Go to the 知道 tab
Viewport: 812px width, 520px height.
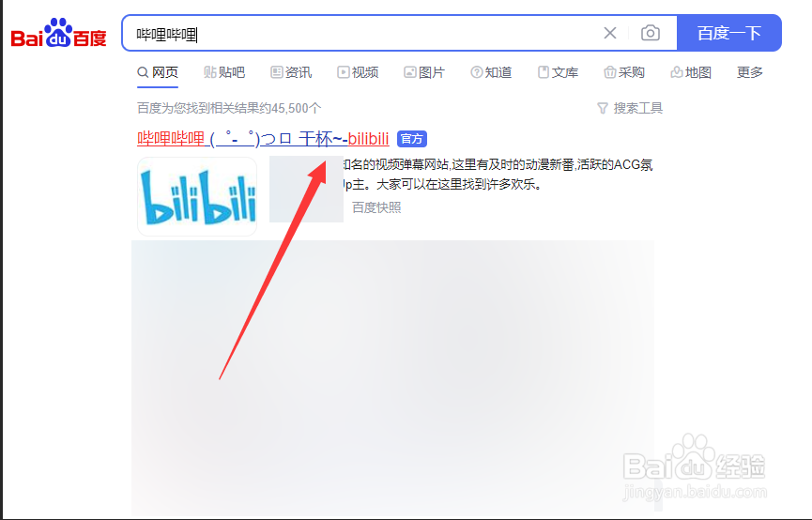click(491, 72)
